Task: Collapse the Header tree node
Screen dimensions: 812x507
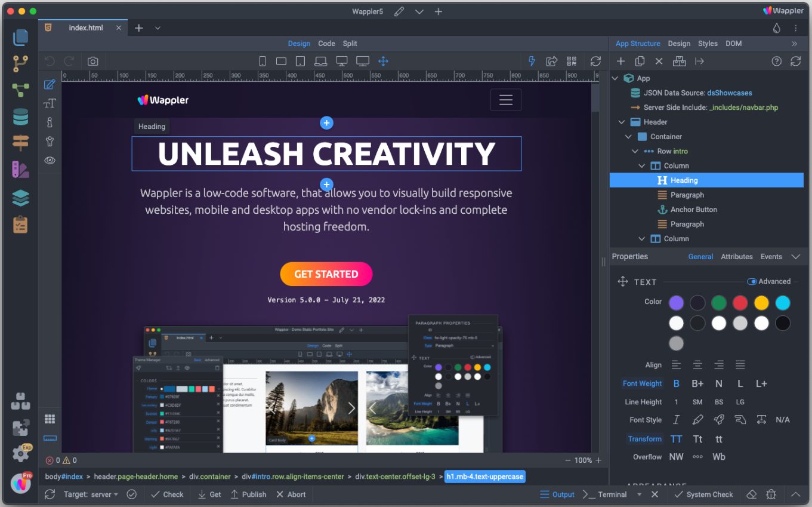Action: [x=622, y=122]
